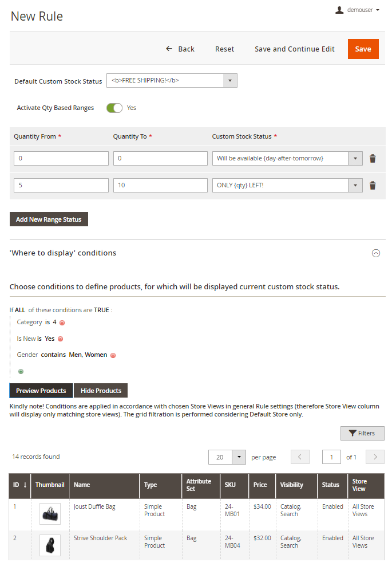Go to next page of records
The height and width of the screenshot is (566, 392).
[x=375, y=457]
